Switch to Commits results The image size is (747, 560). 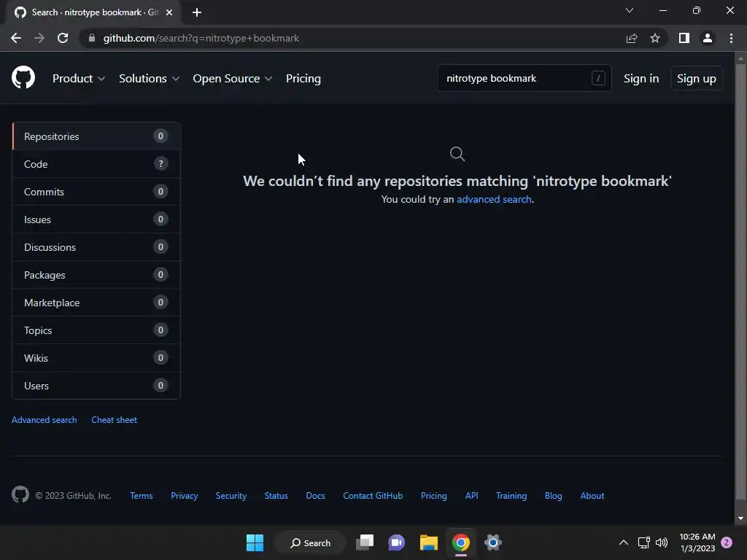coord(96,192)
